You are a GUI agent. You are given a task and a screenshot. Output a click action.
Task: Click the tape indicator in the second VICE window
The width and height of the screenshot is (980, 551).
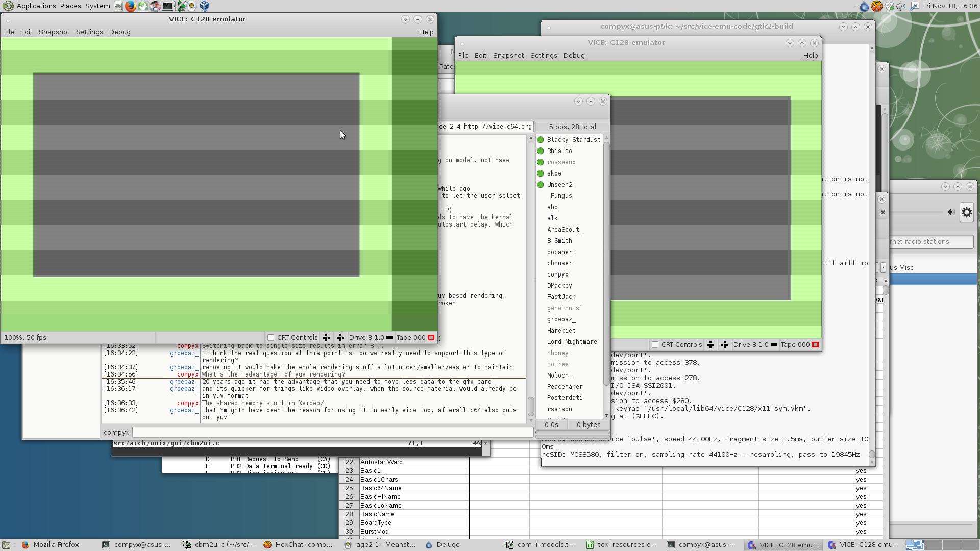pyautogui.click(x=816, y=345)
